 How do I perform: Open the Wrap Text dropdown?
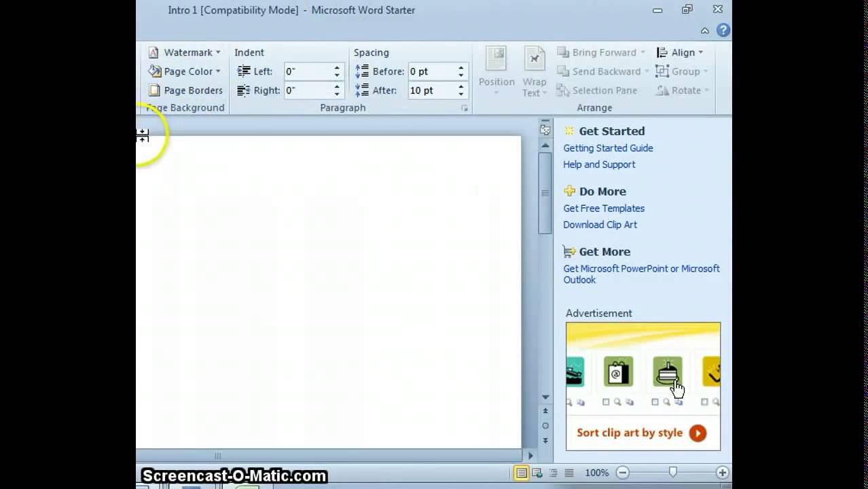[535, 71]
